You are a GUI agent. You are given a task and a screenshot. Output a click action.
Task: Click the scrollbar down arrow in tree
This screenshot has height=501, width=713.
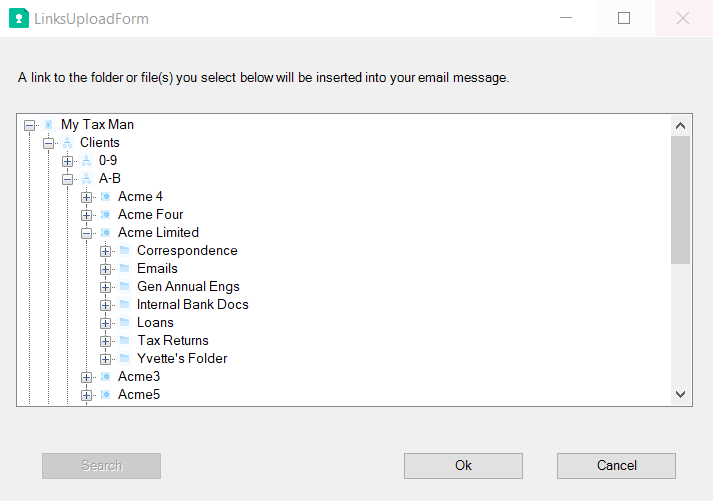tap(680, 395)
